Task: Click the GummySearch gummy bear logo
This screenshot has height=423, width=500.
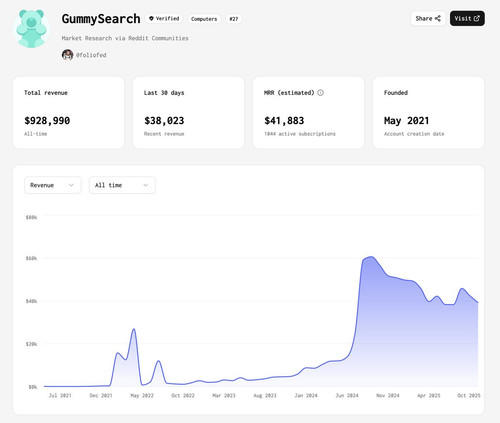Action: coord(31,29)
